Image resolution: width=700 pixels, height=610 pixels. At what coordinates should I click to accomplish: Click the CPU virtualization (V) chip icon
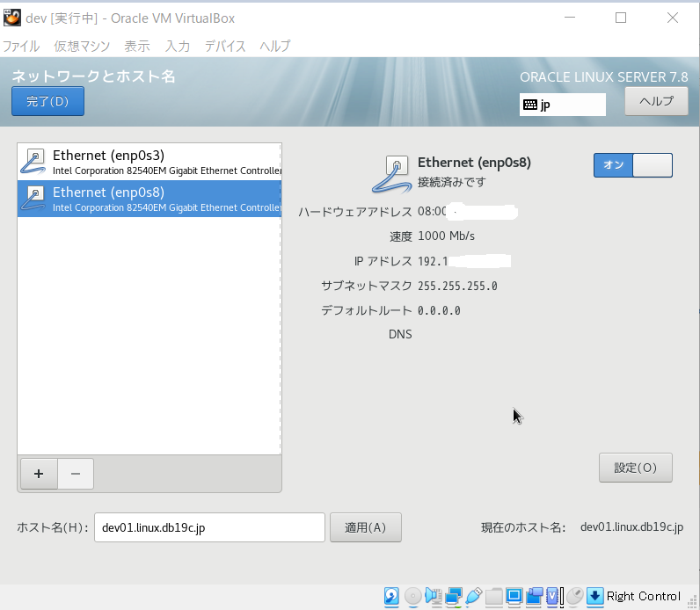(x=552, y=596)
